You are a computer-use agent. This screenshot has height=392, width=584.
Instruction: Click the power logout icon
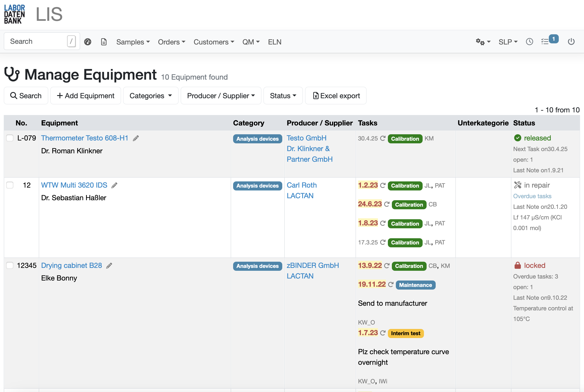(571, 42)
